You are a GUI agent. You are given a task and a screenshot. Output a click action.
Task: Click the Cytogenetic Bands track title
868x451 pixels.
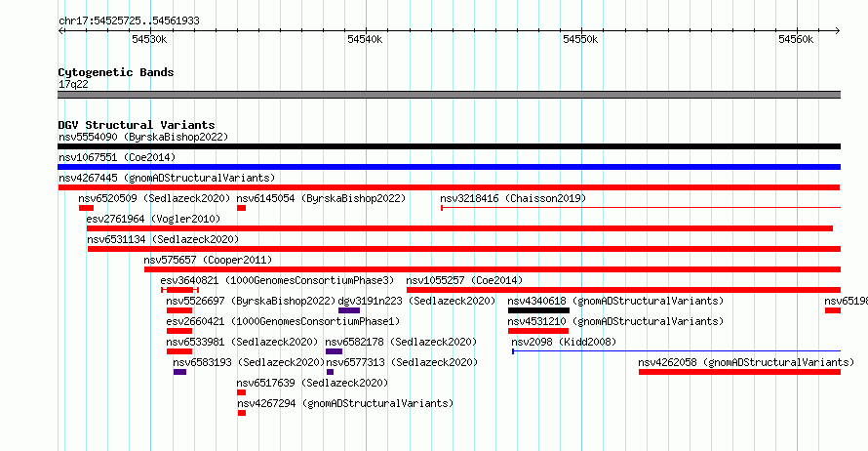tap(116, 72)
